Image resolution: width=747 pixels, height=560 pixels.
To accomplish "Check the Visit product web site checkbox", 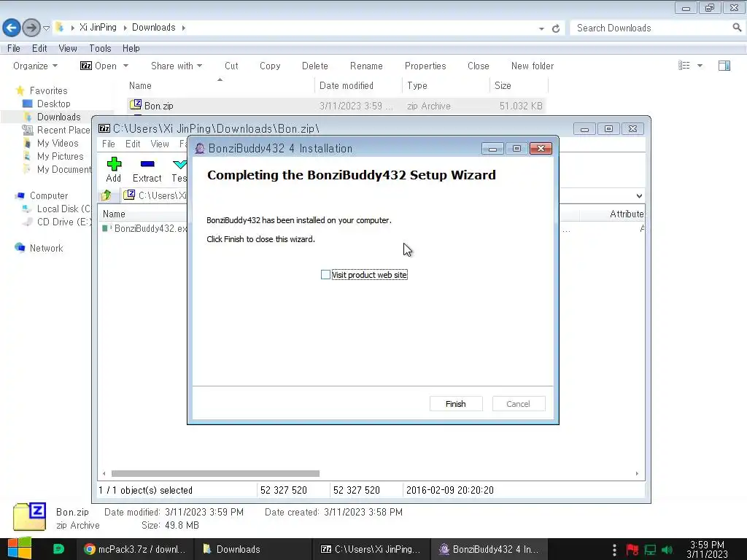I will tap(325, 275).
